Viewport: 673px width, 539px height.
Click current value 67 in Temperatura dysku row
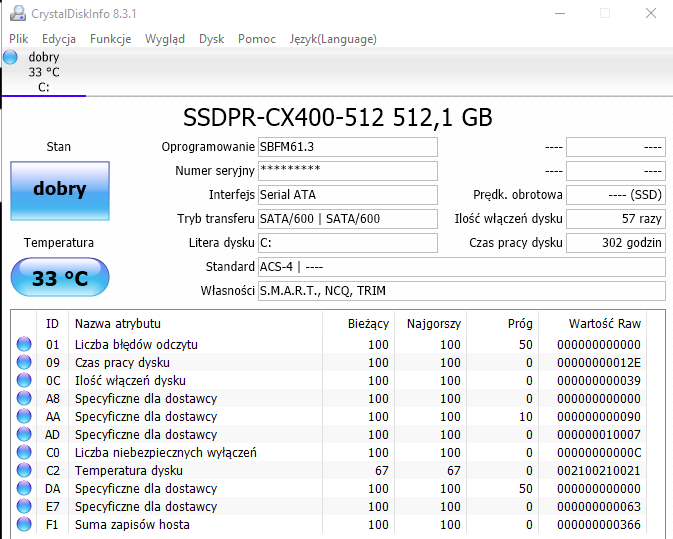coord(382,471)
